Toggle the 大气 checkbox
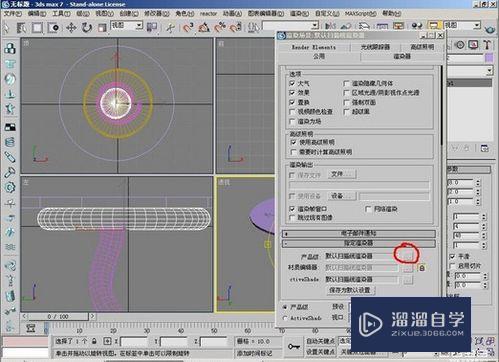The height and width of the screenshot is (362, 499). (292, 83)
